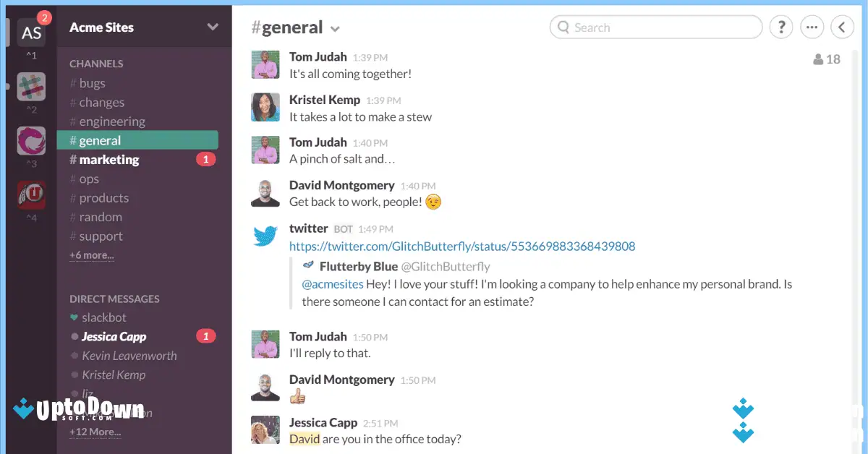Click the Twitter bot avatar
The width and height of the screenshot is (868, 454).
pyautogui.click(x=265, y=235)
